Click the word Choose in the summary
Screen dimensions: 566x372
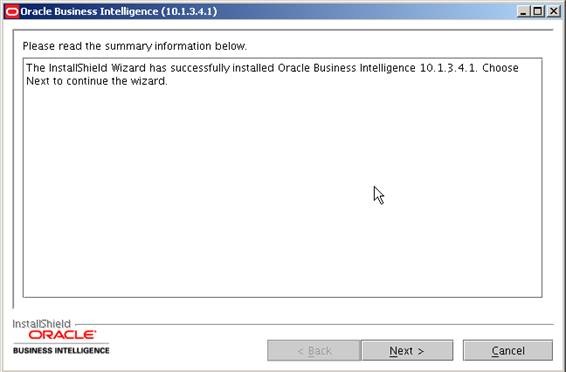pyautogui.click(x=500, y=68)
